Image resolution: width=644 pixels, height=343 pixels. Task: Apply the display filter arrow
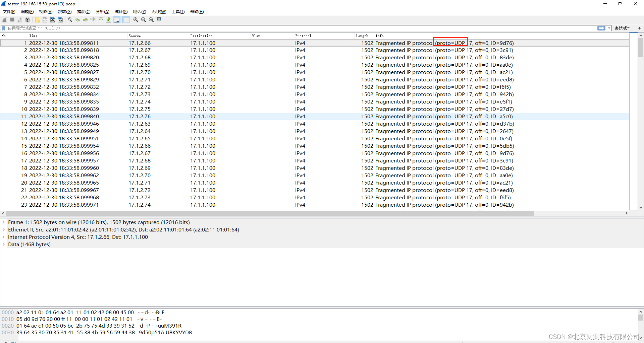coord(601,28)
